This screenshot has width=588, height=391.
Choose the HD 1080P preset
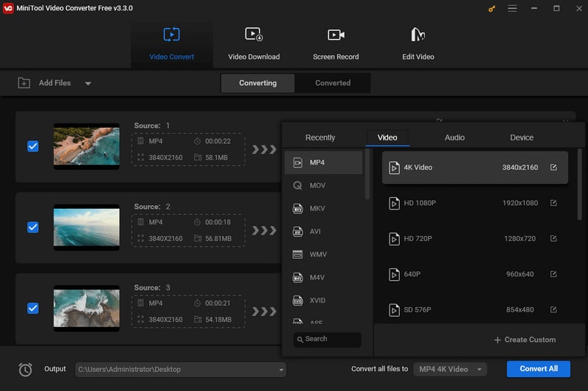[x=475, y=203]
